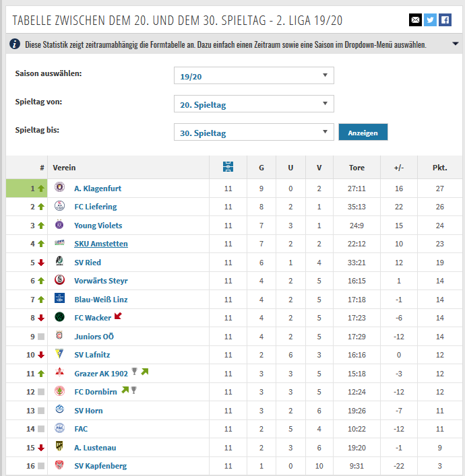Open the Spieltag von dropdown

pyautogui.click(x=254, y=104)
